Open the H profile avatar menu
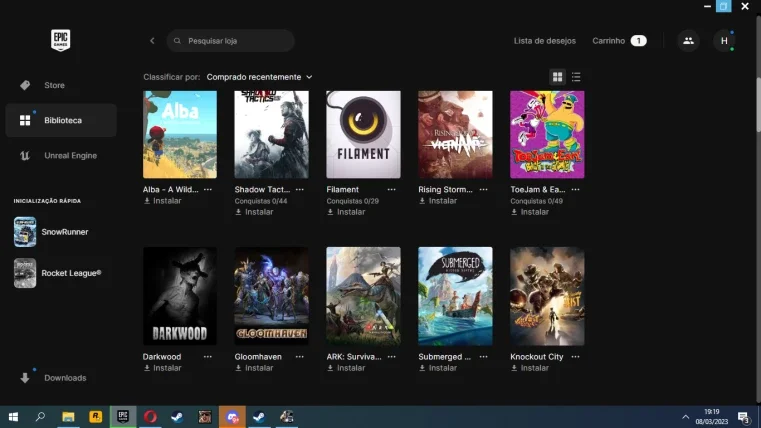 coord(724,41)
